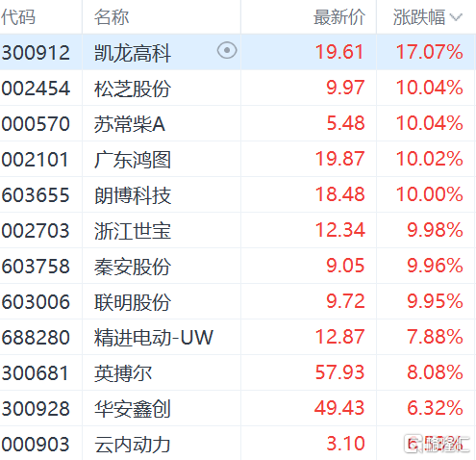Select stock name 凯龙高科

click(133, 53)
